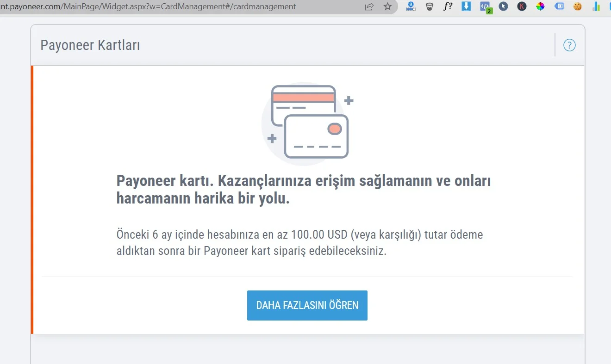611x364 pixels.
Task: Open the code inspector extension showing badge 2
Action: coord(484,6)
